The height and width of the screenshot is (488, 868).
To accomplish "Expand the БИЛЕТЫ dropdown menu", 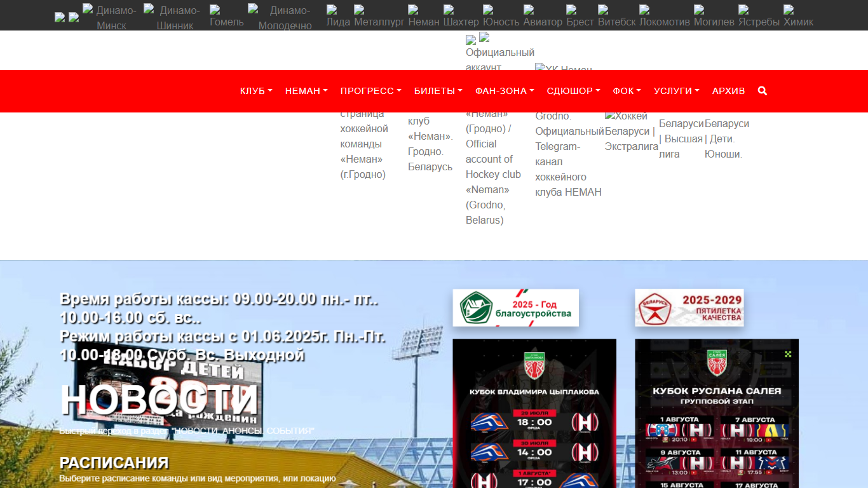I will tap(438, 91).
